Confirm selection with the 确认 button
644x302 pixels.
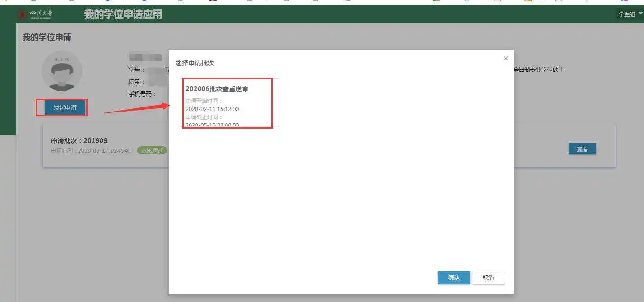click(454, 278)
